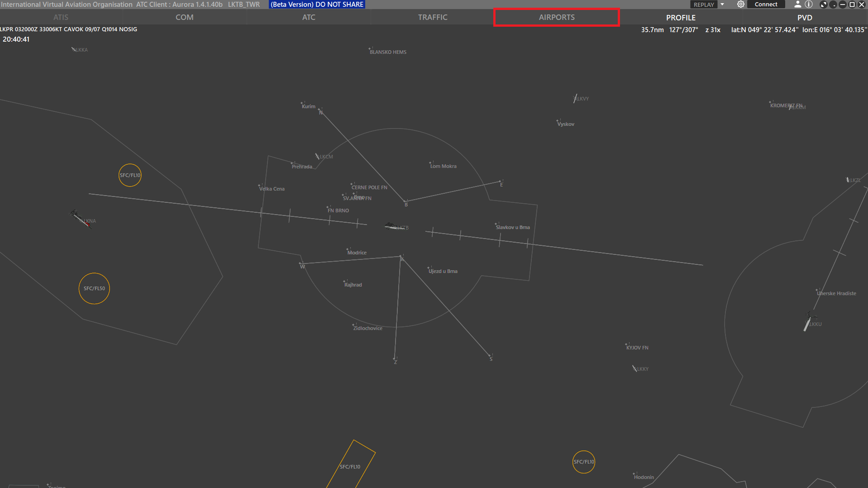Click the REPLAY button
Screen dimensions: 868x488
coord(704,5)
